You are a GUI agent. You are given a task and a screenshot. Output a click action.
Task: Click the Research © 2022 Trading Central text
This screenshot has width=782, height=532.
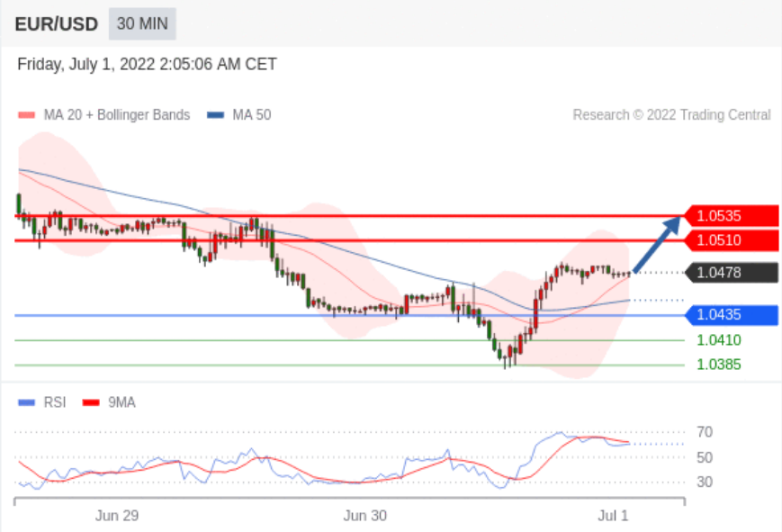pyautogui.click(x=672, y=115)
